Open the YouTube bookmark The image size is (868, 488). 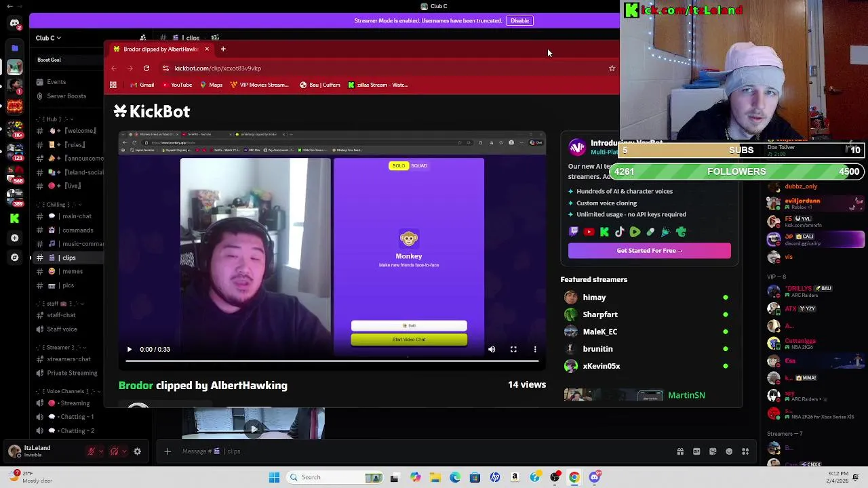point(176,85)
